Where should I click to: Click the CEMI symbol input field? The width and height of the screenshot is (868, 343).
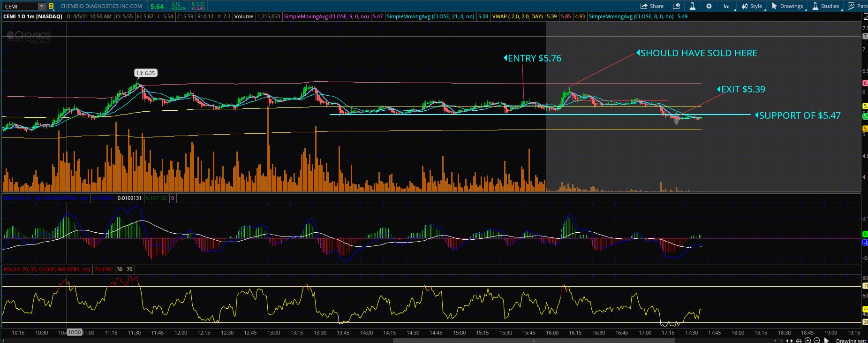20,6
